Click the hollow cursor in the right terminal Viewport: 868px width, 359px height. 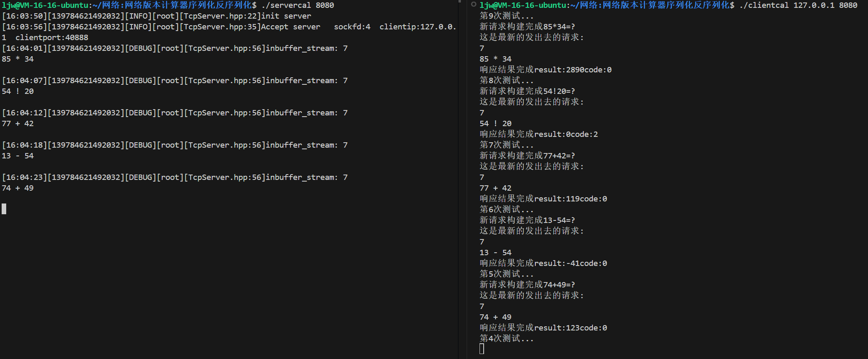[482, 349]
